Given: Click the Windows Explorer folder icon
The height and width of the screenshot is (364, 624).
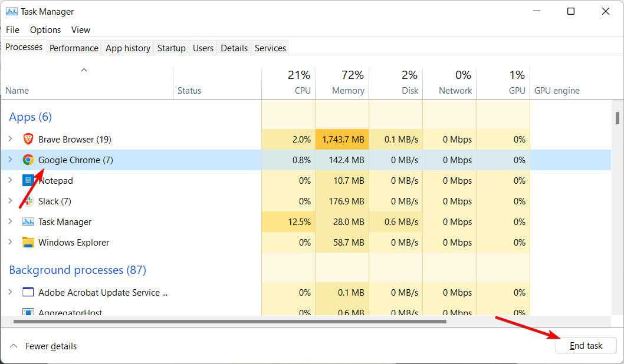Looking at the screenshot, I should pos(28,243).
